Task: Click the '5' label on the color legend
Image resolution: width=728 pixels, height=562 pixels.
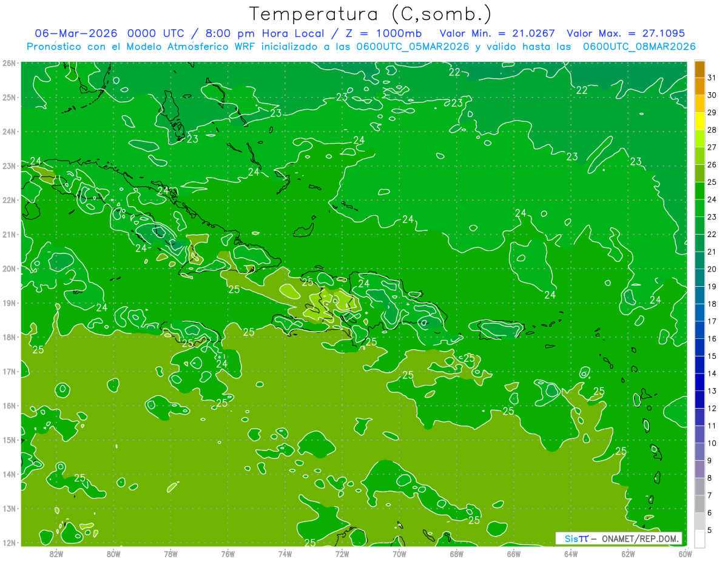Action: [710, 530]
